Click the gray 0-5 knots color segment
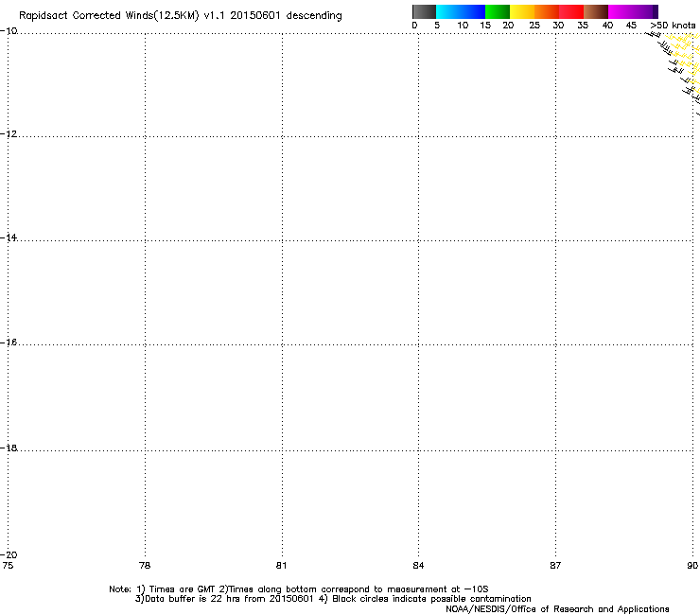Image resolution: width=700 pixels, height=615 pixels. click(424, 11)
